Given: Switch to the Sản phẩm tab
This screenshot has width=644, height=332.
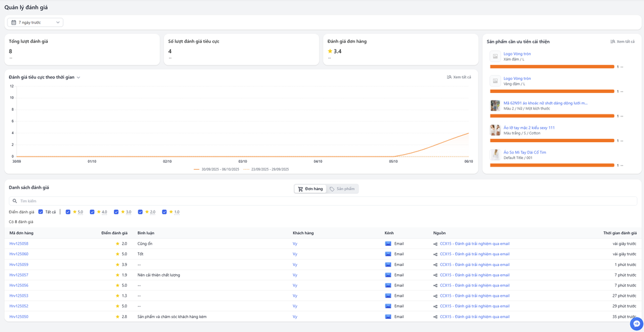Looking at the screenshot, I should (x=342, y=189).
